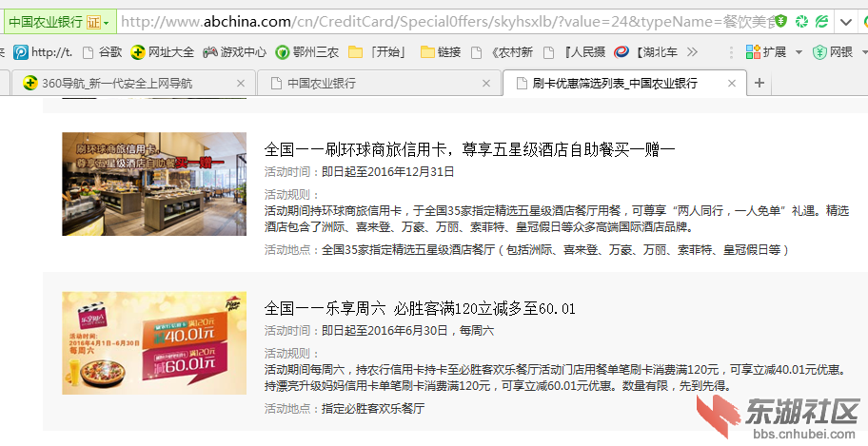Image resolution: width=868 pixels, height=446 pixels.
Task: Close the 360导航 tab
Action: point(240,83)
